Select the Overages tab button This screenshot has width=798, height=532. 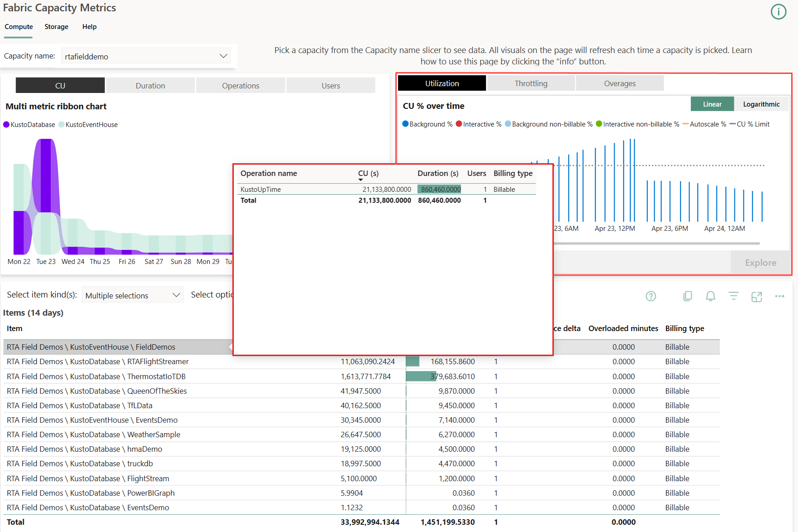click(619, 83)
